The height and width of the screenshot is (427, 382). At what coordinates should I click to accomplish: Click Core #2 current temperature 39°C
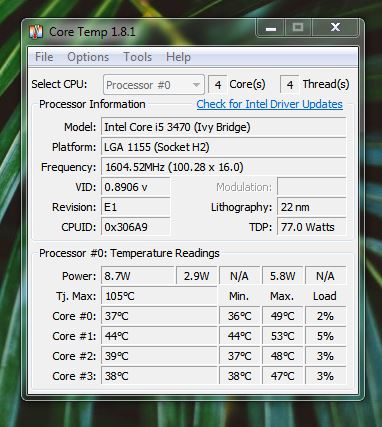(159, 356)
